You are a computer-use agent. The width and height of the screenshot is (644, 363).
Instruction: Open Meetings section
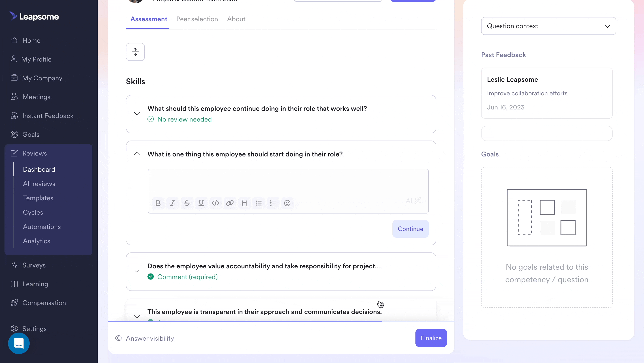click(30, 97)
